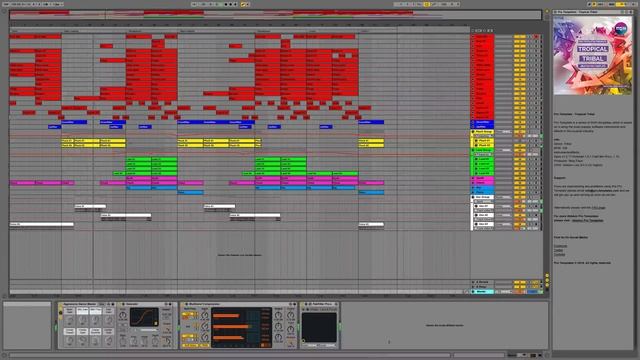Click the Mid band input gain knob
Viewport: 640px width, 360px height.
205,326
